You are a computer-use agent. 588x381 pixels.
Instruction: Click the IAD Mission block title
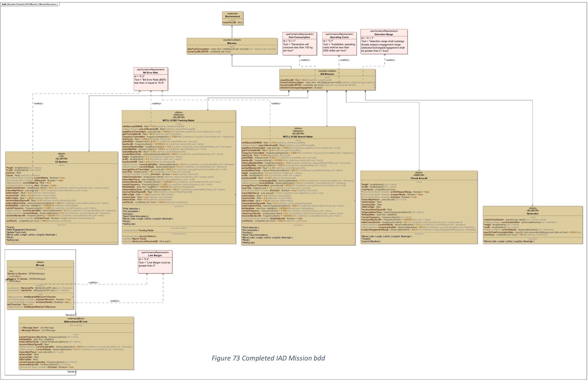click(x=327, y=74)
